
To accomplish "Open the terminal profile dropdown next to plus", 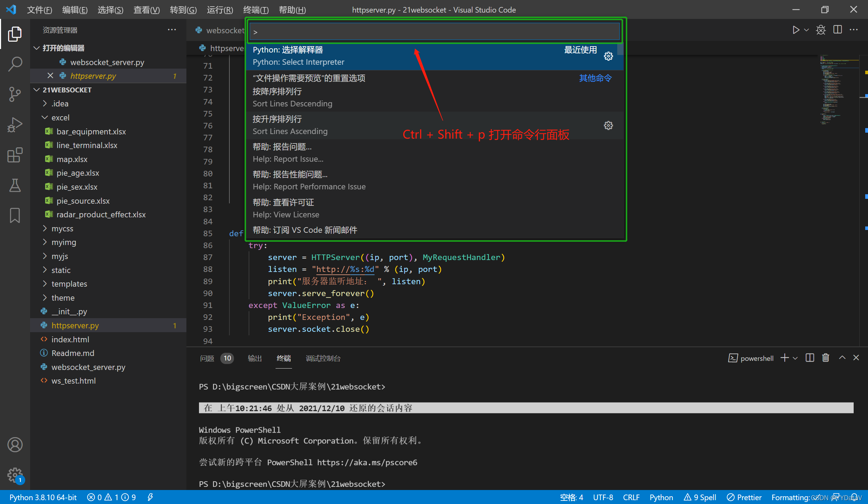I will 796,358.
